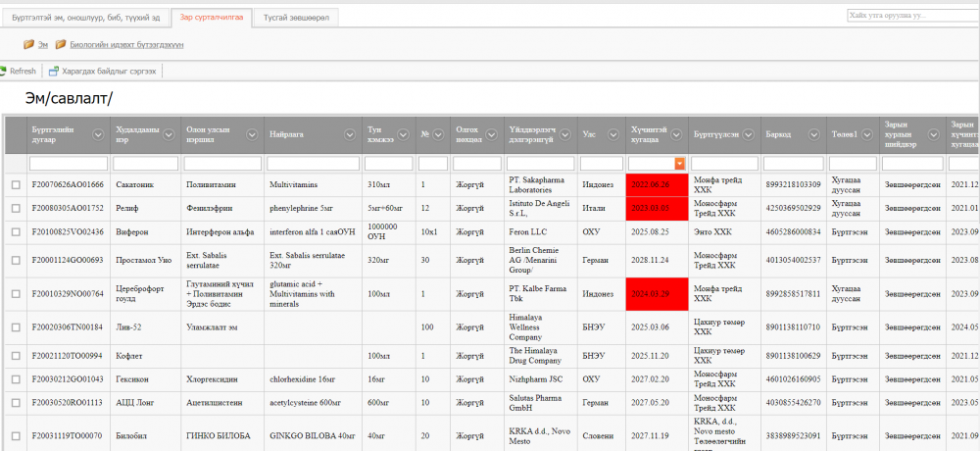The width and height of the screenshot is (980, 451).
Task: Click the folder icon beside Эм
Action: (x=28, y=44)
